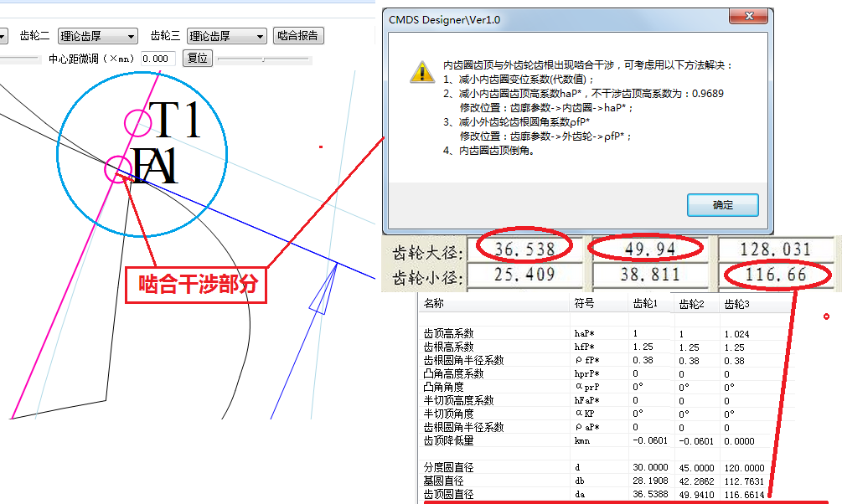Viewport: 842px width, 504px height.
Task: Close the CMDS Designer dialog
Action: click(x=749, y=16)
